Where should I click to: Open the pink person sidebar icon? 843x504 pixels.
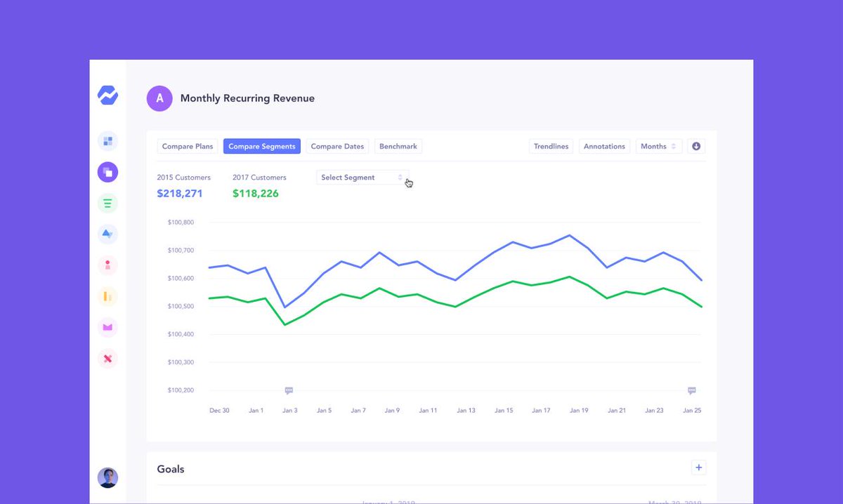click(107, 265)
